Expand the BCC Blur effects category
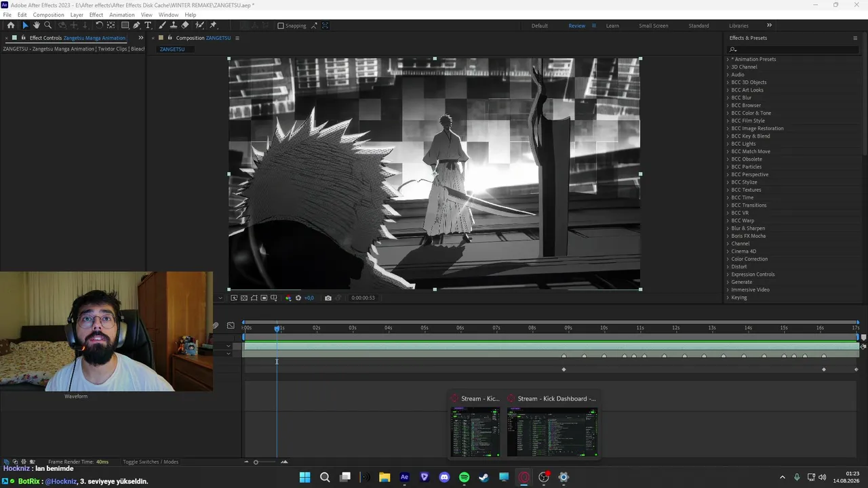868x488 pixels. (x=728, y=98)
